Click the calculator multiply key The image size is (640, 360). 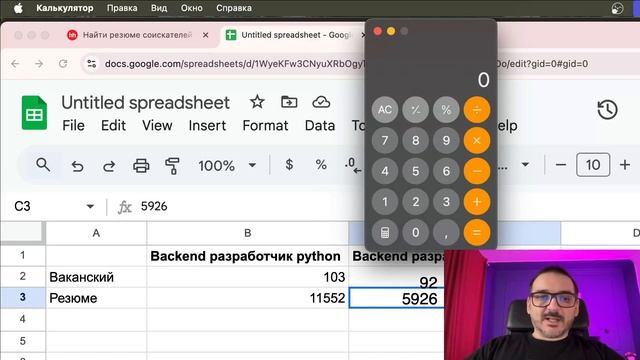pyautogui.click(x=477, y=140)
